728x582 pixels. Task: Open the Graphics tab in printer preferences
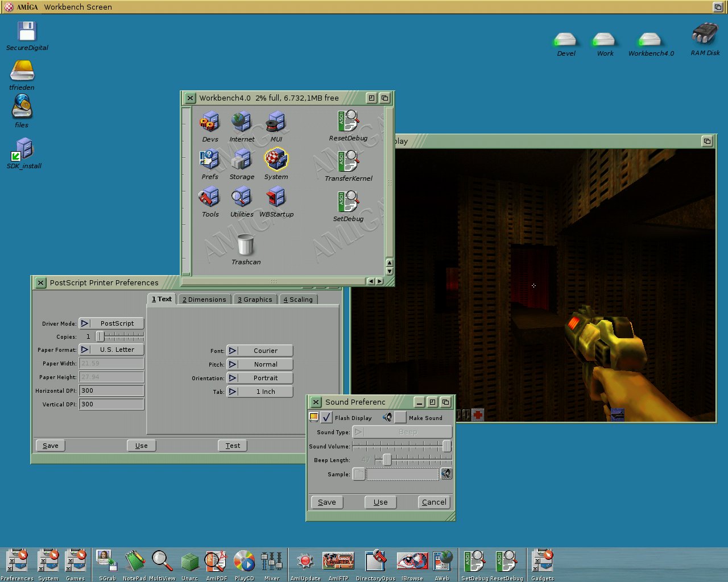pyautogui.click(x=255, y=300)
